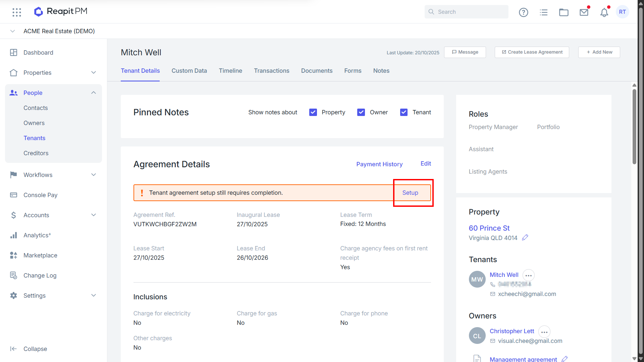Select Creditors under People
Screen dimensions: 644x362
pyautogui.click(x=36, y=153)
